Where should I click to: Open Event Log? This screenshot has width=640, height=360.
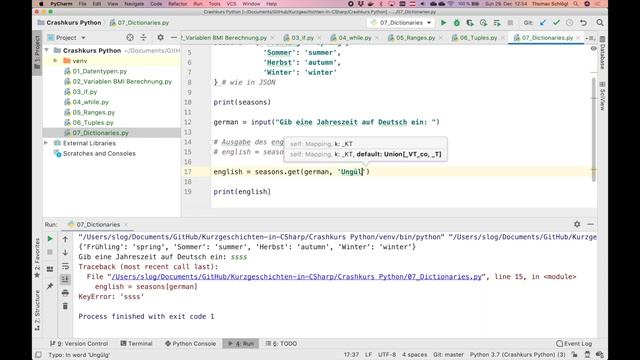click(574, 344)
